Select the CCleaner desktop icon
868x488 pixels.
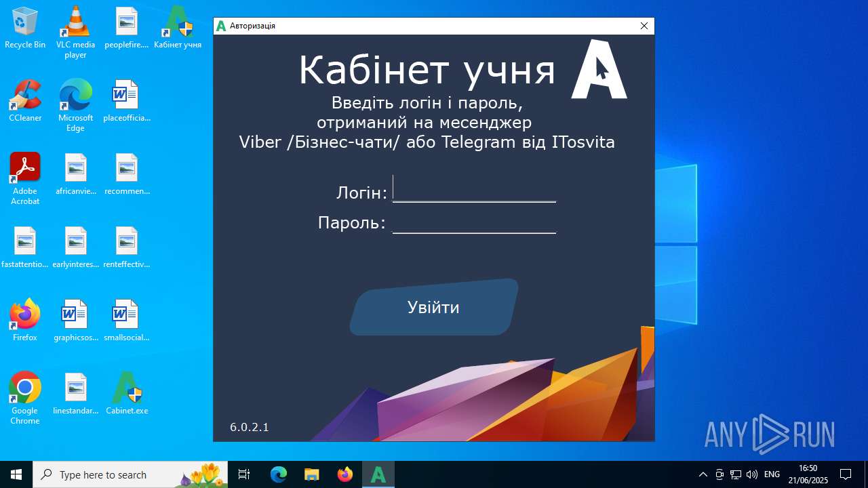(25, 102)
